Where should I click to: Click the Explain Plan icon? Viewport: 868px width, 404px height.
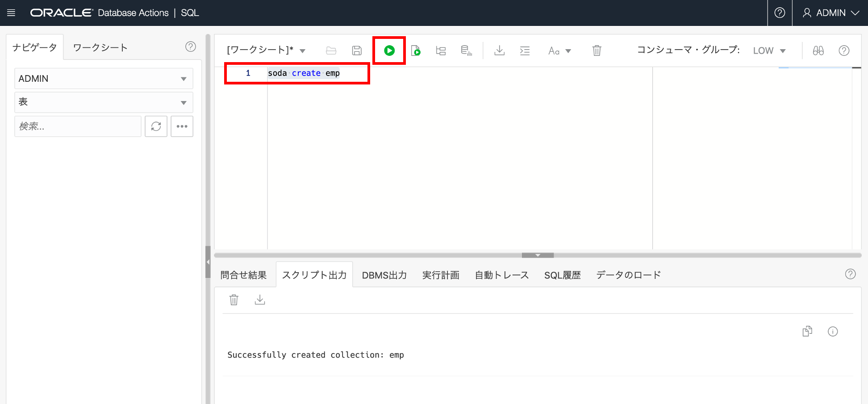[x=441, y=50]
